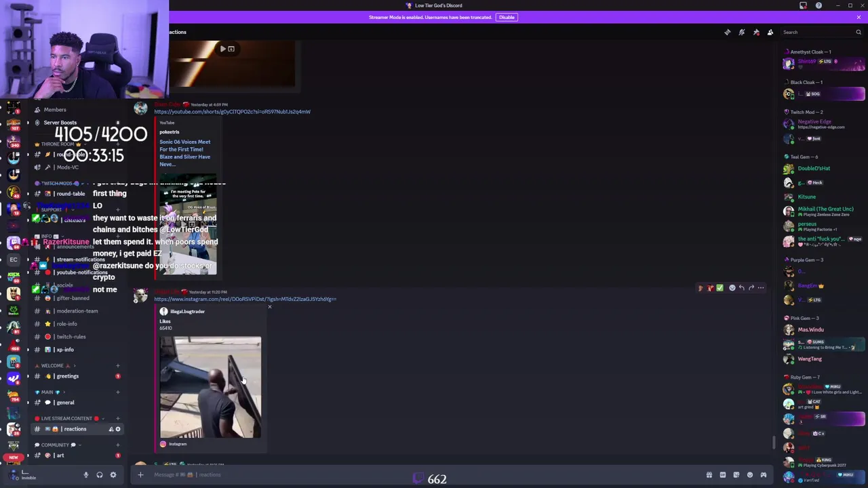Open the sticker picker
The image size is (868, 488).
(736, 475)
